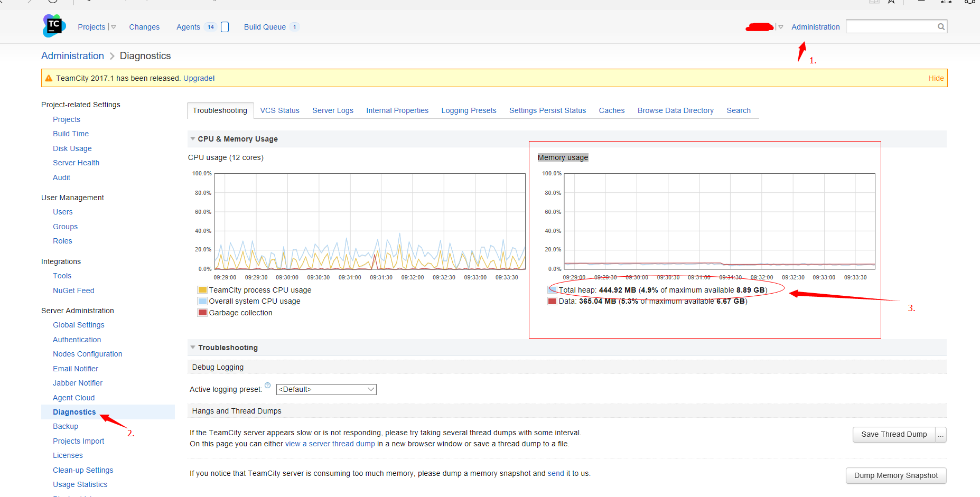Click Total heap legend swatch

click(x=552, y=290)
